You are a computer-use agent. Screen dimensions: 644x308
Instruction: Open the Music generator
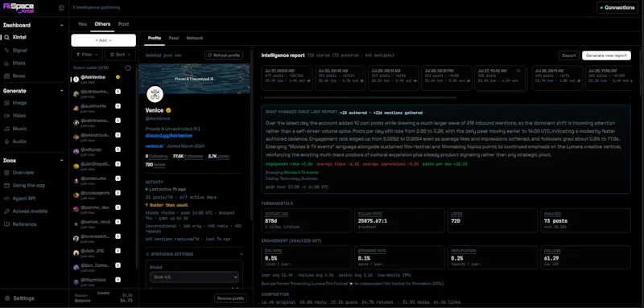coord(19,129)
